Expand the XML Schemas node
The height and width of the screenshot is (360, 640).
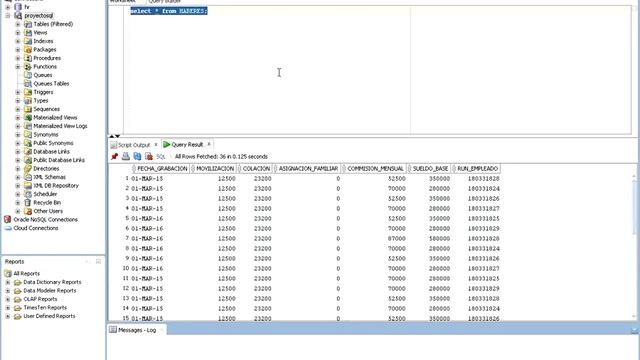[x=18, y=177]
